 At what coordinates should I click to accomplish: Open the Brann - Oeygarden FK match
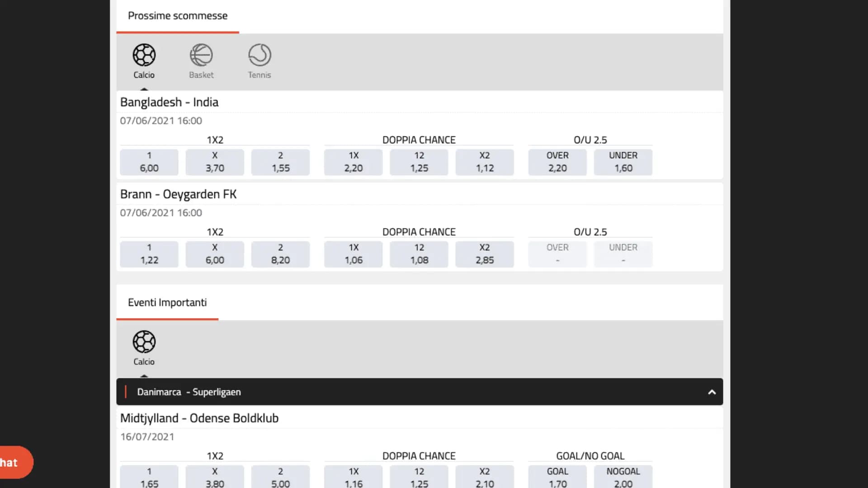tap(179, 194)
